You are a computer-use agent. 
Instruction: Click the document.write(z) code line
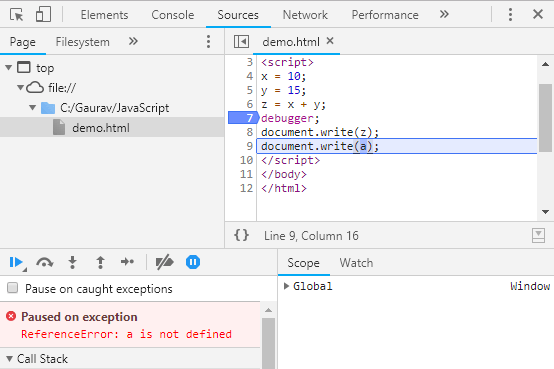(x=320, y=132)
